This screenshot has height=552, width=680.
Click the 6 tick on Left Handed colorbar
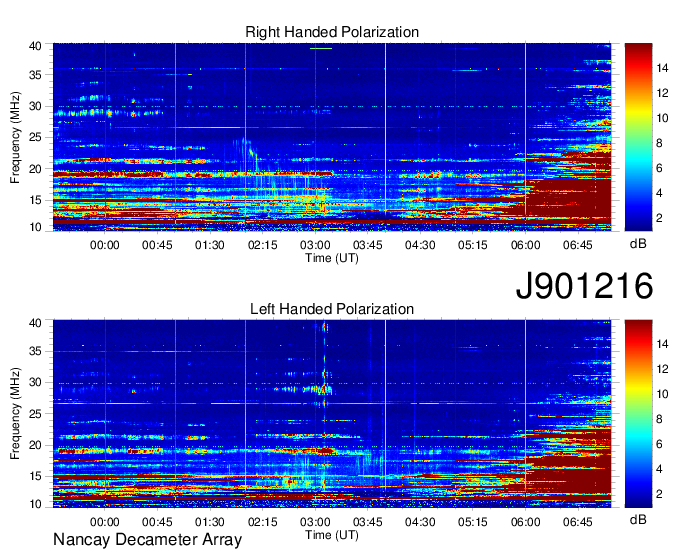coord(659,444)
